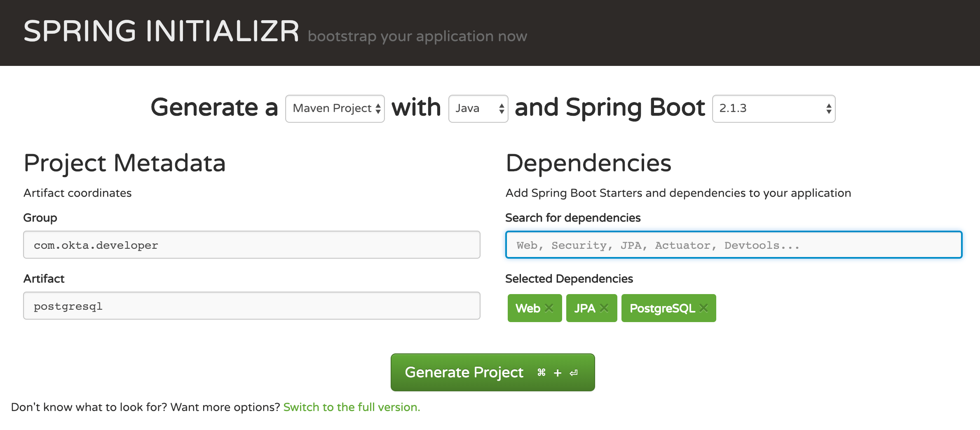Remove the PostgreSQL dependency via its X icon
Screen dimensions: 980x430
pyautogui.click(x=703, y=308)
